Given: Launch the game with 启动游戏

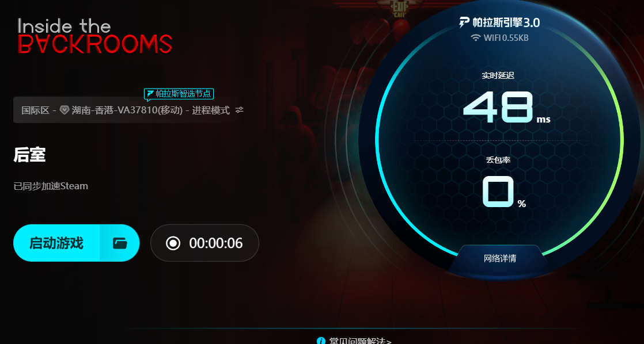Looking at the screenshot, I should pyautogui.click(x=56, y=243).
